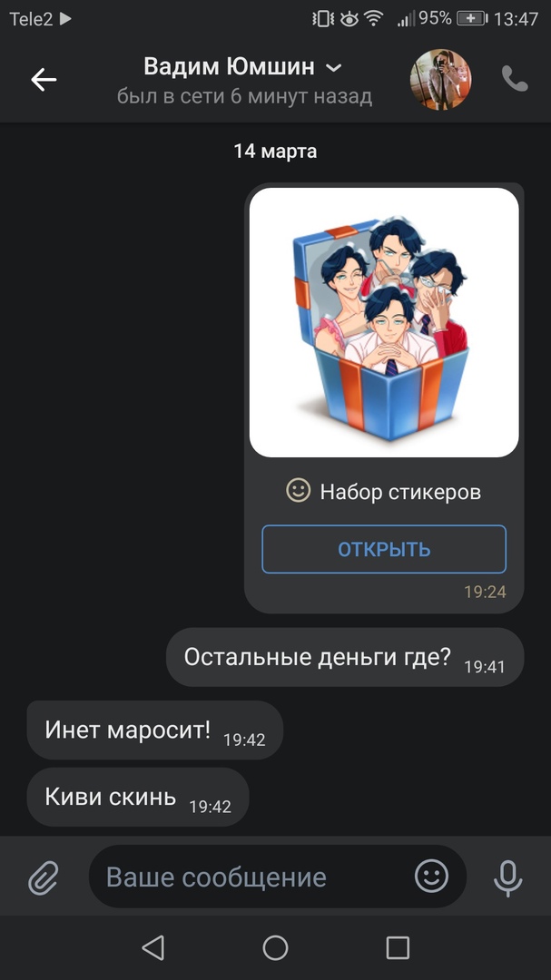Open the paperclip attachment menu
Screen dimensions: 551x980
click(x=44, y=877)
